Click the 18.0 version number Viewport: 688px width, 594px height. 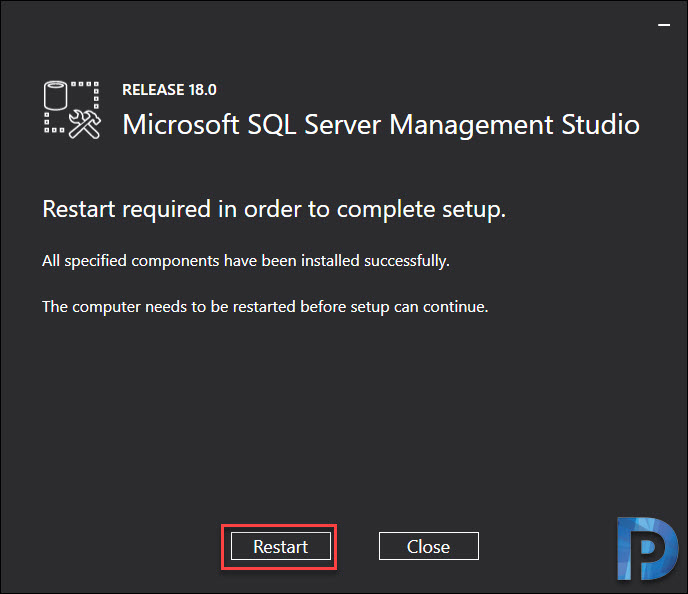point(203,90)
